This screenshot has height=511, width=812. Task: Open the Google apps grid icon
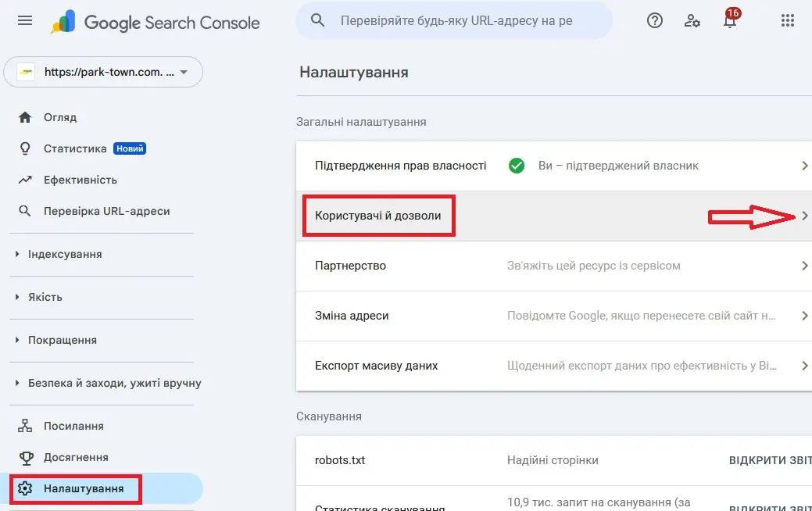tap(787, 20)
